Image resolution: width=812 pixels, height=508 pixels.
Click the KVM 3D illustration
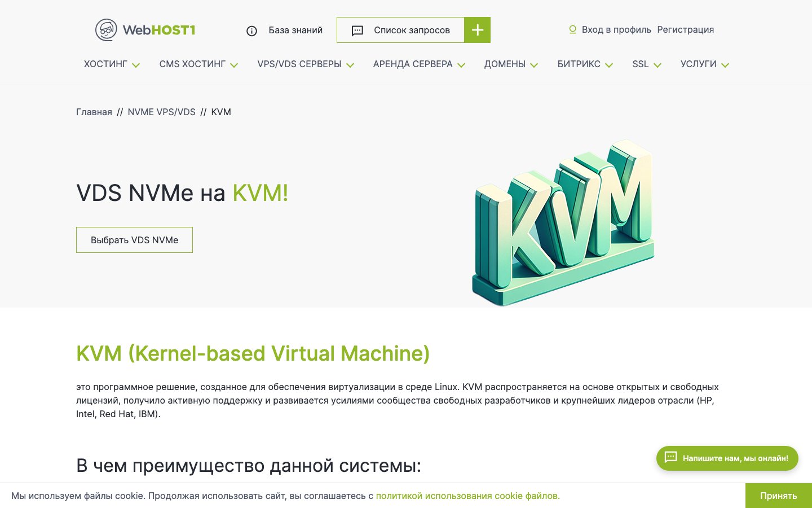563,223
